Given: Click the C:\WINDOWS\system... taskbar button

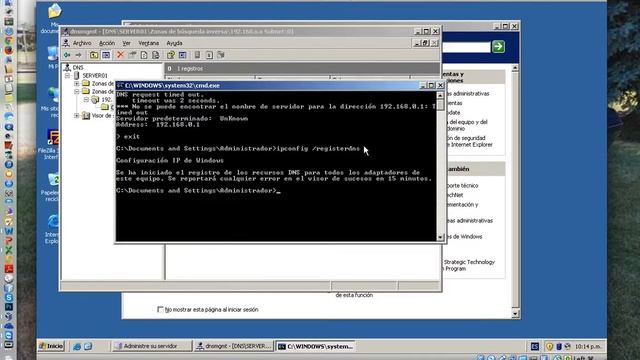Looking at the screenshot, I should click(x=316, y=346).
